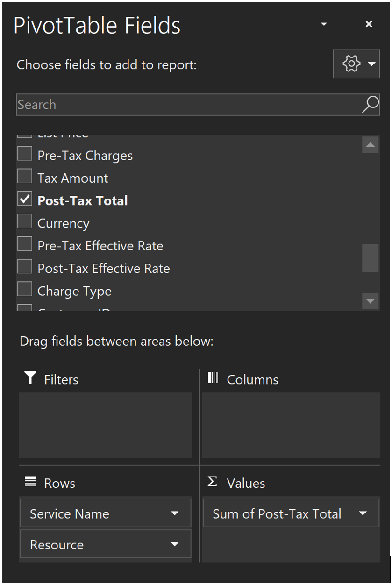Click the Filters funnel icon
Screen dimensions: 392x584
click(x=30, y=378)
